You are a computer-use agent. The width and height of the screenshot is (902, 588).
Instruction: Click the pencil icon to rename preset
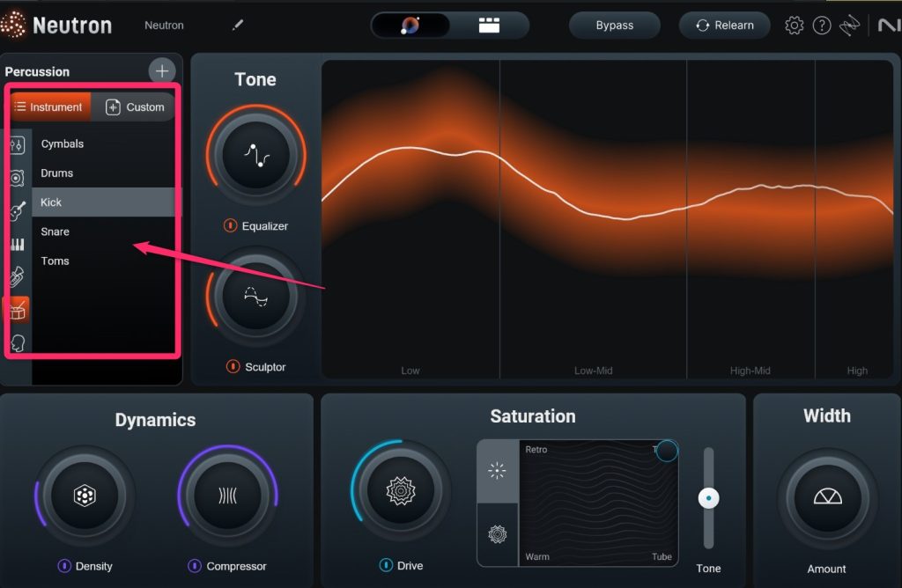click(x=237, y=26)
